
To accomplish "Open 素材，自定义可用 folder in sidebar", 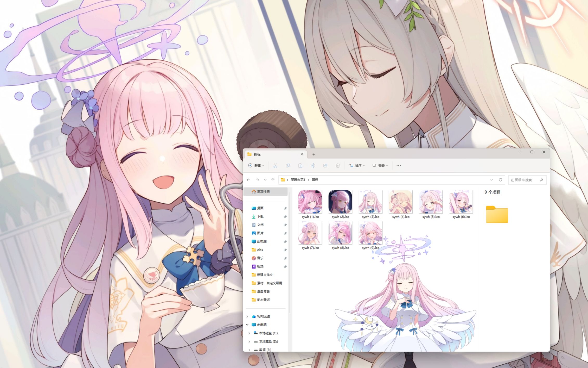I will (x=269, y=283).
